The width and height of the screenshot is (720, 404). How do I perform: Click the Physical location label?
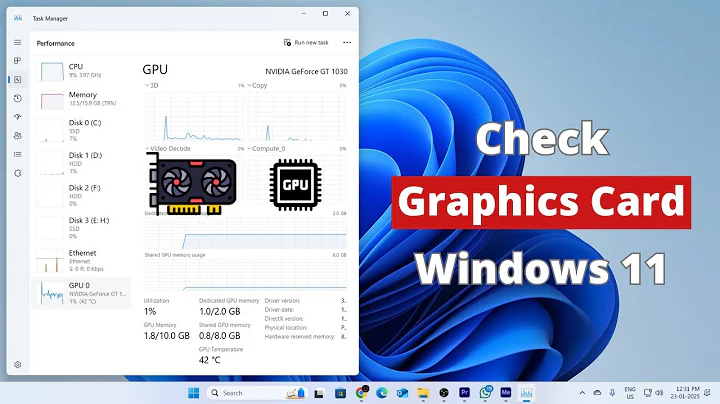[286, 328]
